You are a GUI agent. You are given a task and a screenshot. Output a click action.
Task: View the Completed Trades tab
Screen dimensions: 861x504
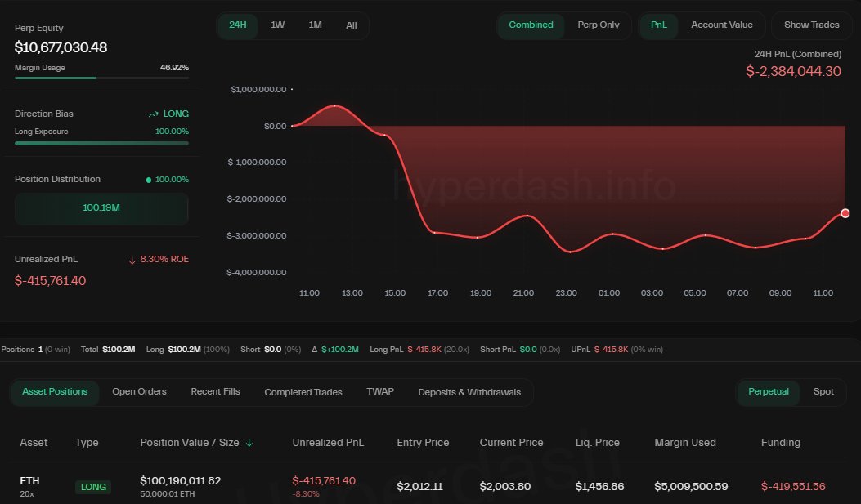coord(303,392)
